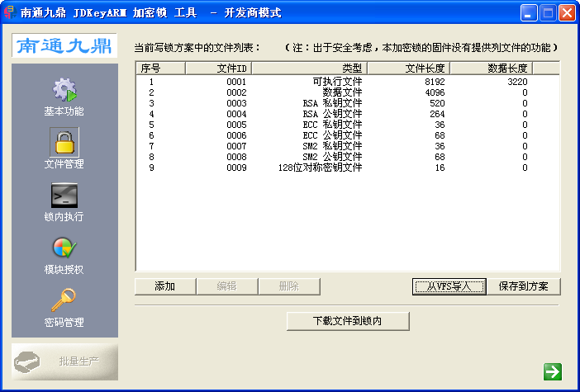The width and height of the screenshot is (580, 392).
Task: Click the 批量生产 button
Action: point(64,361)
